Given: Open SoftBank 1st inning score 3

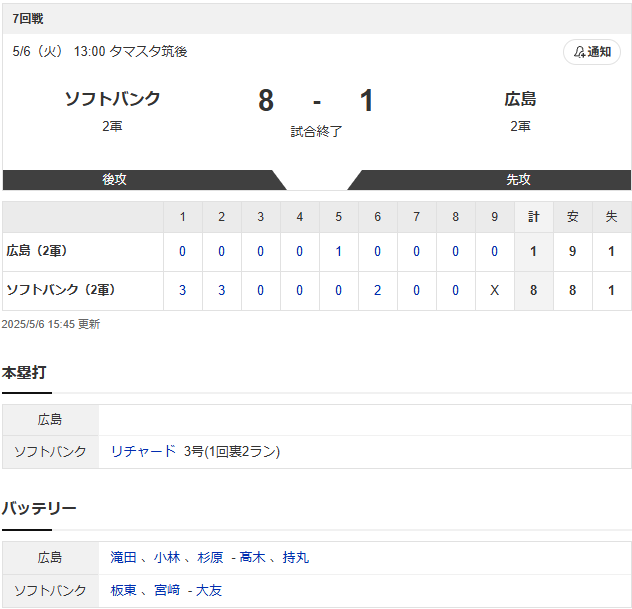Looking at the screenshot, I should 183,290.
